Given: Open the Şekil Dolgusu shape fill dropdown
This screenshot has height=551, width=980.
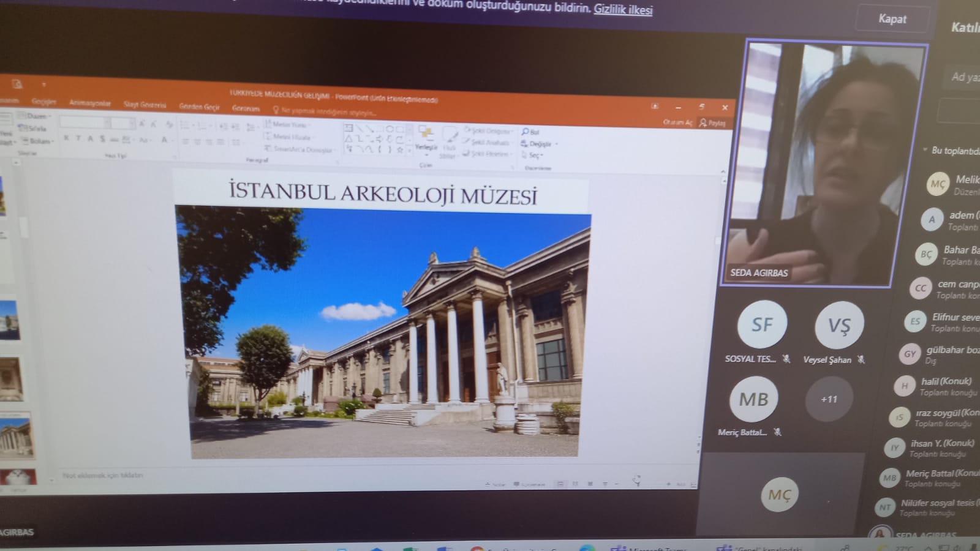Looking at the screenshot, I should click(488, 130).
